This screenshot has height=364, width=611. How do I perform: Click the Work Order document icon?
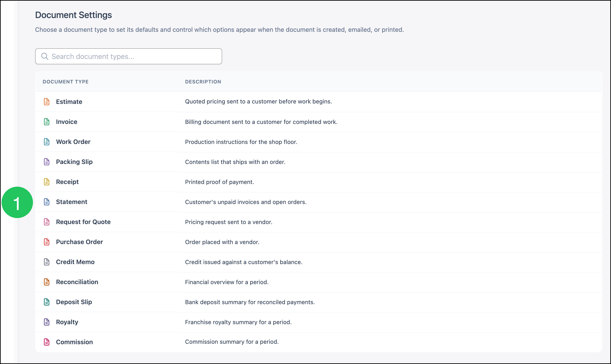[x=47, y=142]
